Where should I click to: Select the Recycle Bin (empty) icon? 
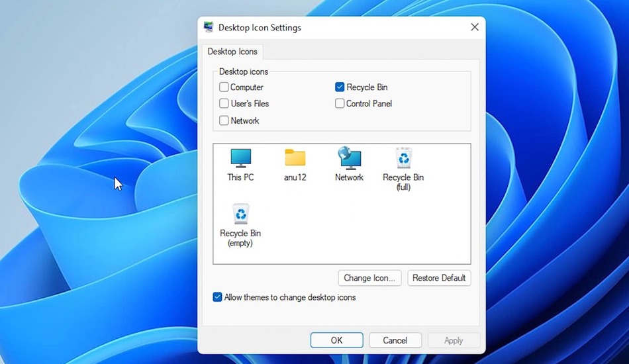240,215
